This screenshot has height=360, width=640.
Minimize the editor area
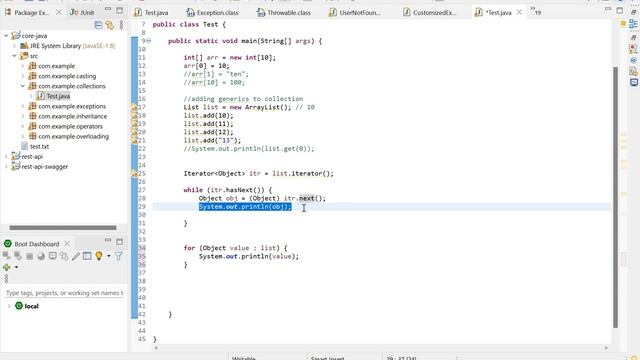pos(608,9)
